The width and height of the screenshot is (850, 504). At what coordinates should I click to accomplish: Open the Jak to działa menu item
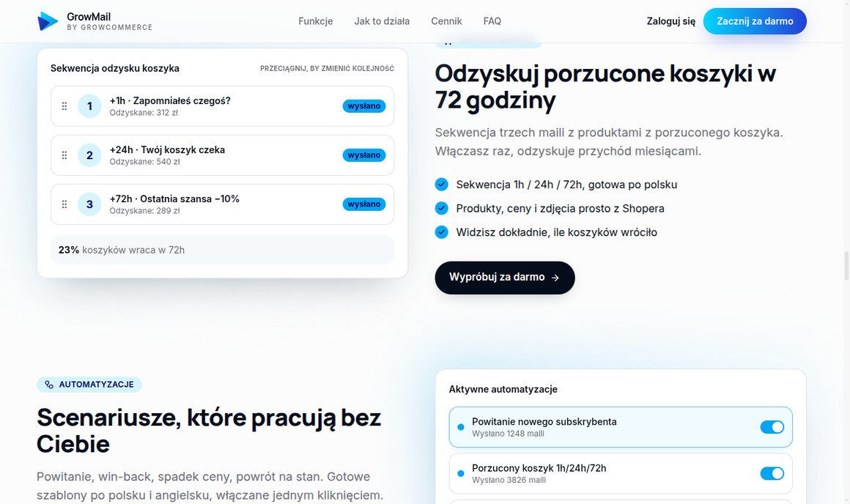coord(382,21)
